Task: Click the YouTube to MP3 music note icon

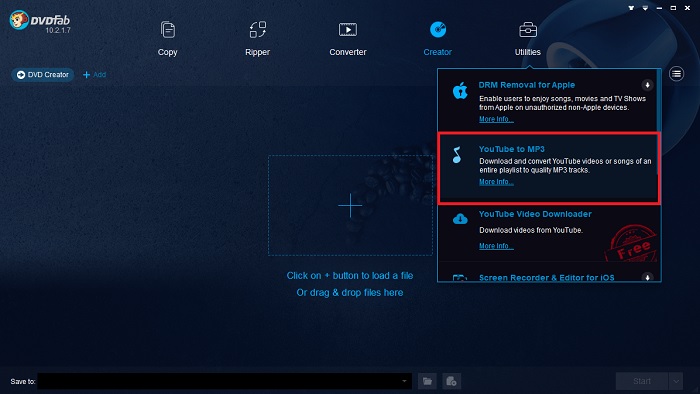Action: coord(457,155)
